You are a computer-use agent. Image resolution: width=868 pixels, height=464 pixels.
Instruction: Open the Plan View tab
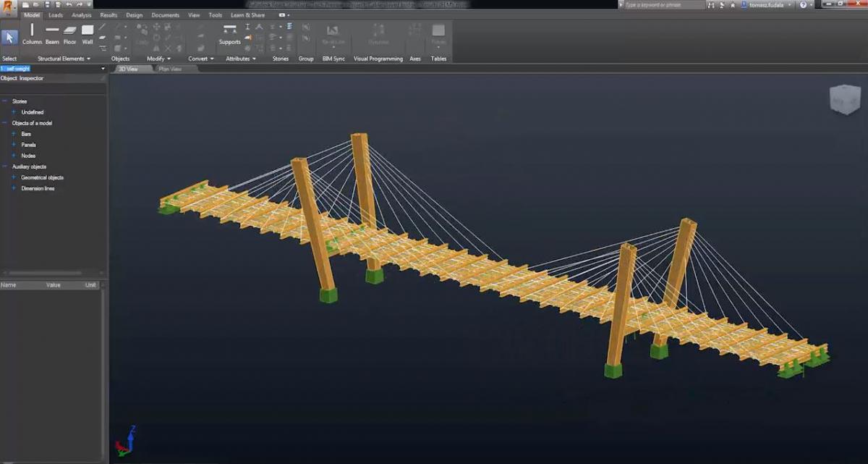171,69
